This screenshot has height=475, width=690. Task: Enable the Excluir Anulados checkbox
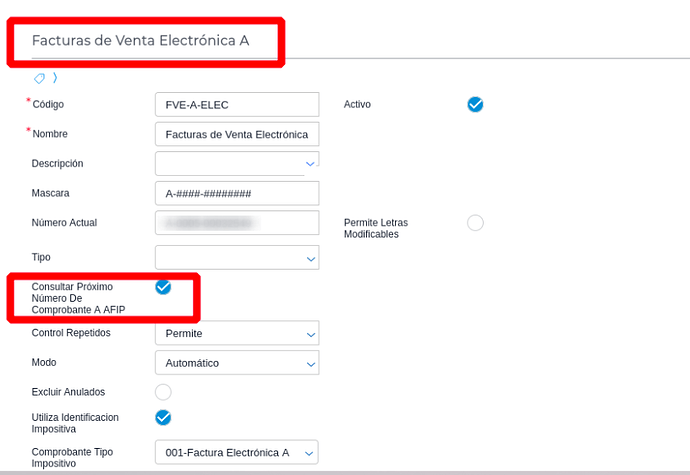click(163, 392)
